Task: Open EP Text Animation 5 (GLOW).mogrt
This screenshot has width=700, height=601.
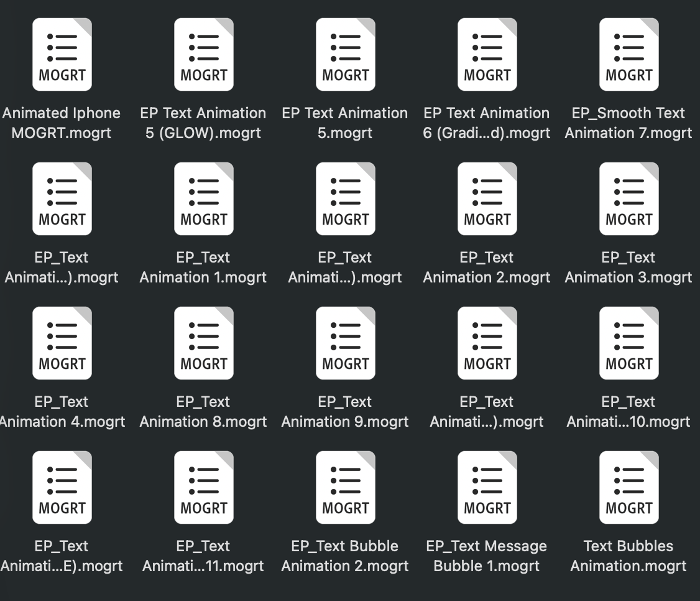Action: click(204, 55)
